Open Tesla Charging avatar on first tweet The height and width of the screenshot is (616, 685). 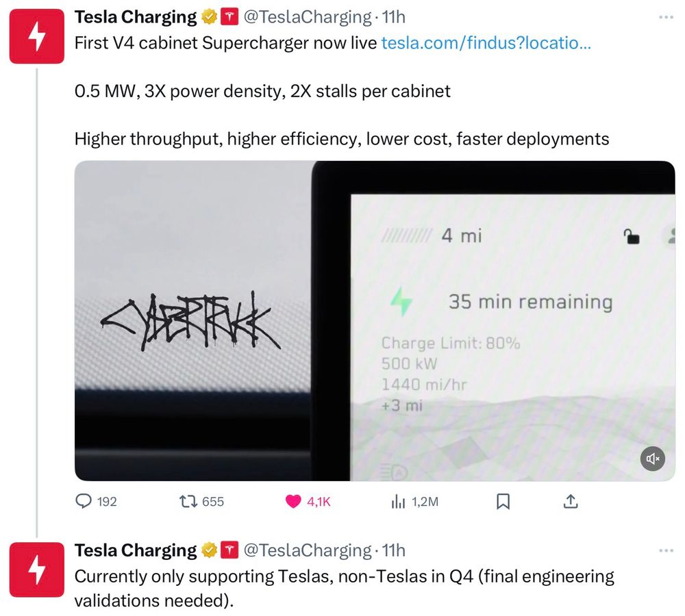click(x=37, y=36)
